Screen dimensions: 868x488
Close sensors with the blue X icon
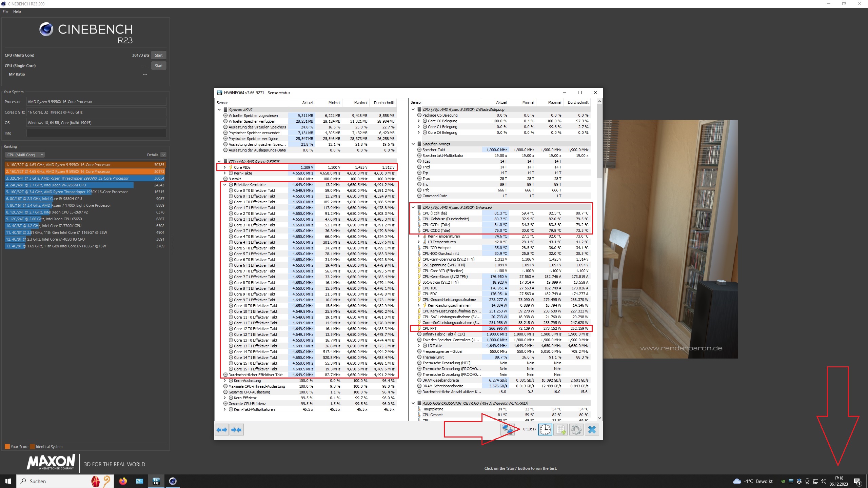pyautogui.click(x=592, y=430)
